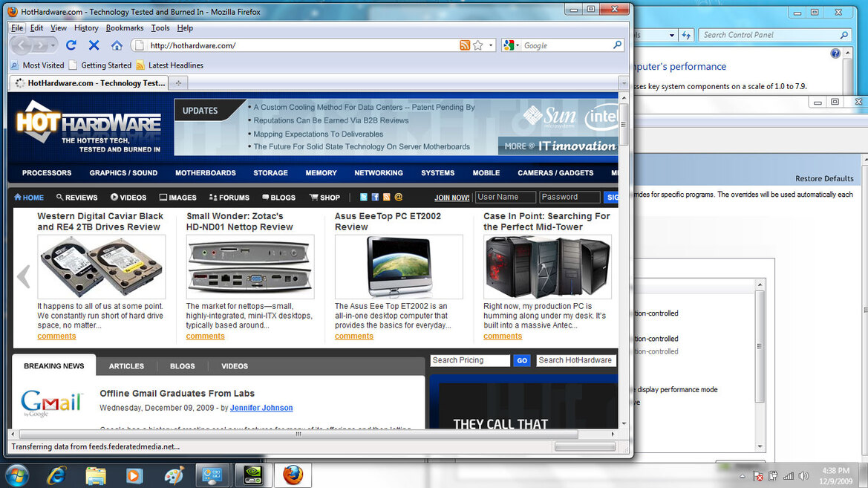Open Jennifer Johnson author link

(x=261, y=408)
